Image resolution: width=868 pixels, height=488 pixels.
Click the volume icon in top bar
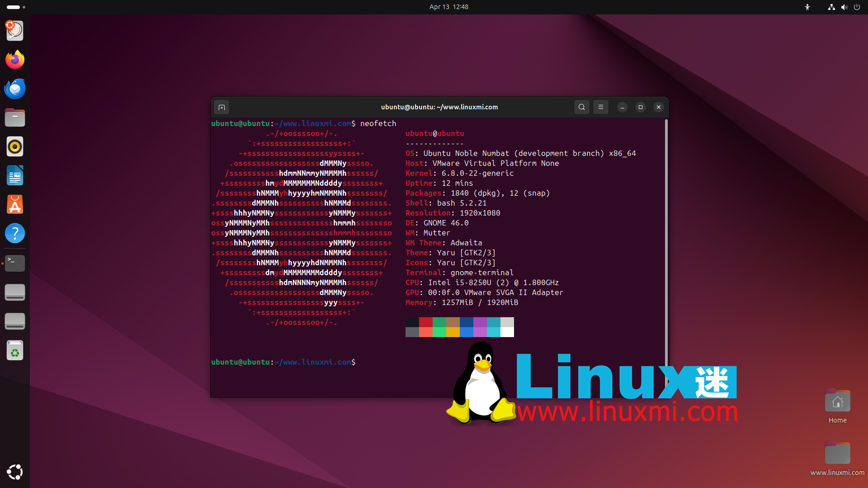point(844,7)
